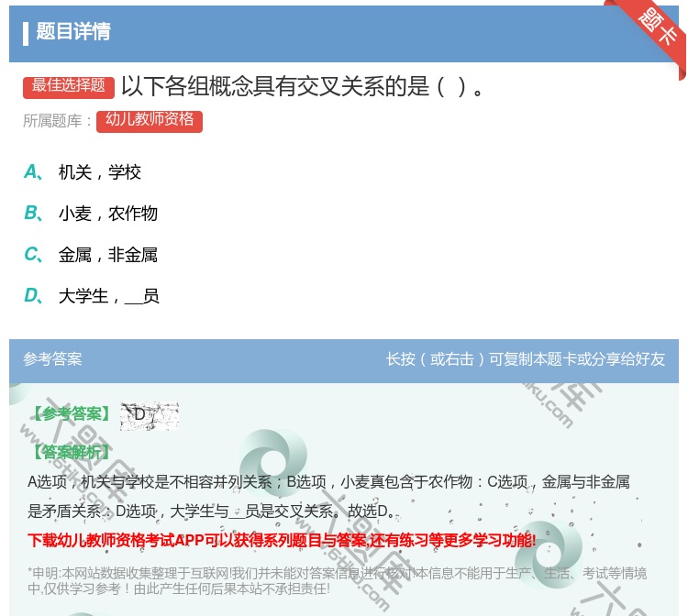Select option A 机关，学校

[x=83, y=172]
